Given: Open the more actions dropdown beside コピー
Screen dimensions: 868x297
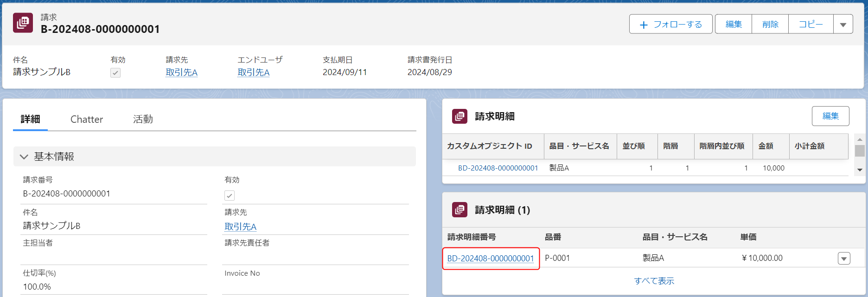Looking at the screenshot, I should pos(843,24).
